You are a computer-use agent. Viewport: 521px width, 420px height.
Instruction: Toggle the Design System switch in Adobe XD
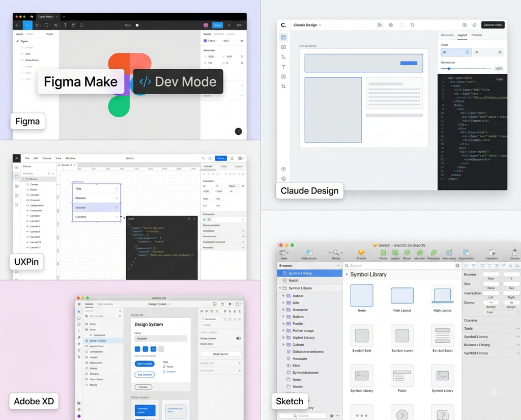click(239, 338)
